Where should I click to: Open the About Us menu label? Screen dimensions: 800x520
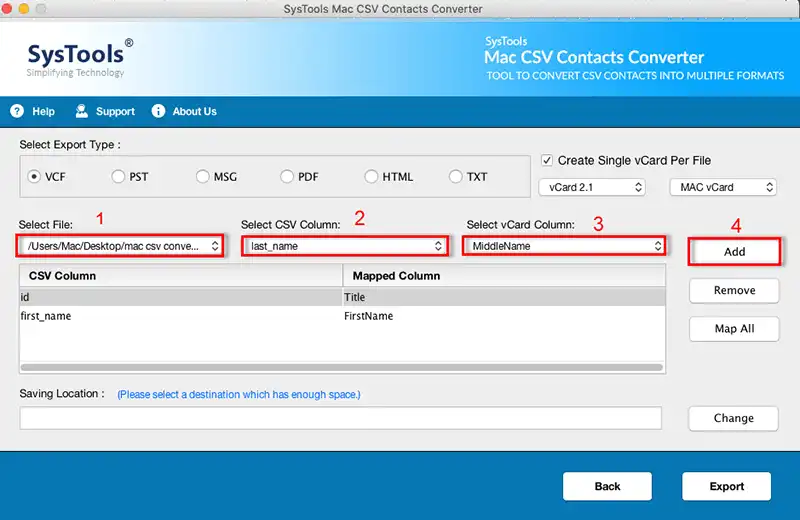point(194,111)
